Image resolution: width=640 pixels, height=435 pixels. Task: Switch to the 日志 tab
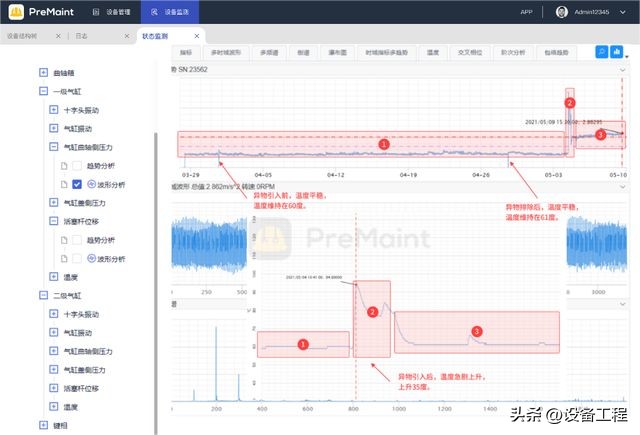pyautogui.click(x=82, y=36)
